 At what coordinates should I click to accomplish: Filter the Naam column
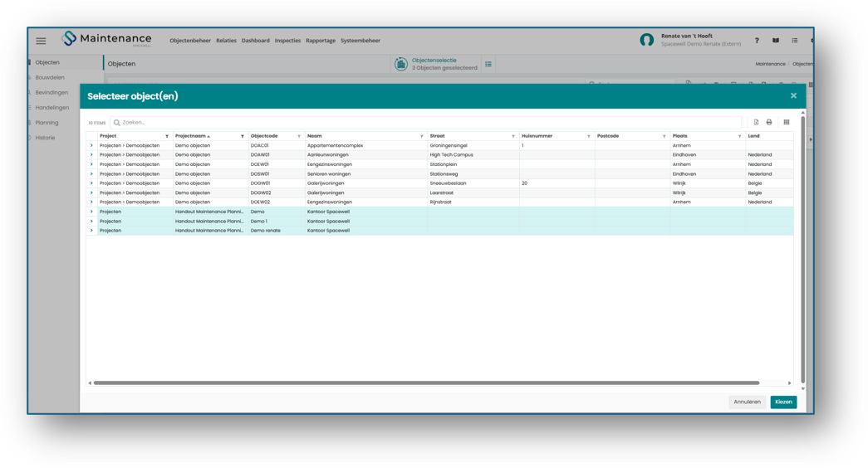coord(422,136)
